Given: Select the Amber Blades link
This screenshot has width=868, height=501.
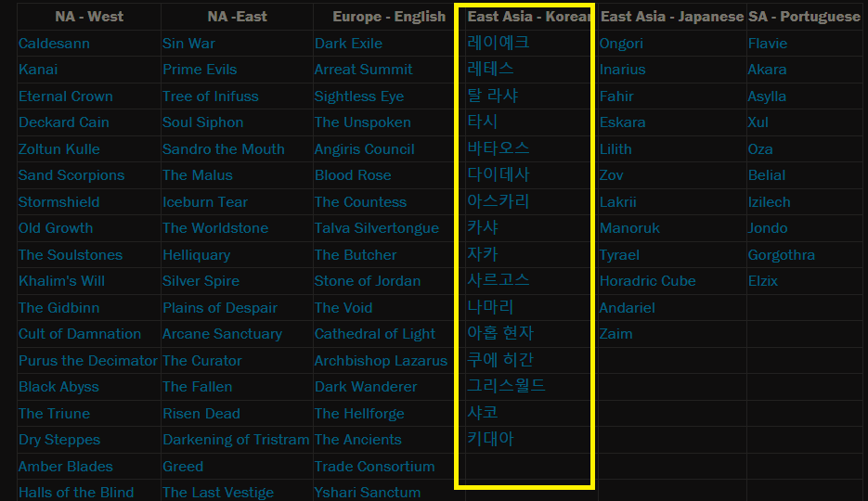Looking at the screenshot, I should [x=65, y=466].
